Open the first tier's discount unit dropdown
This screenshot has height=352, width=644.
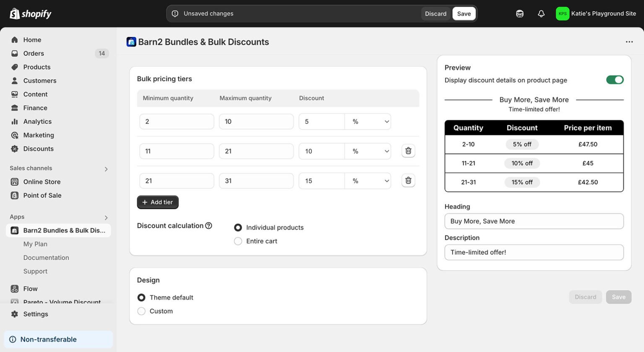click(x=368, y=121)
